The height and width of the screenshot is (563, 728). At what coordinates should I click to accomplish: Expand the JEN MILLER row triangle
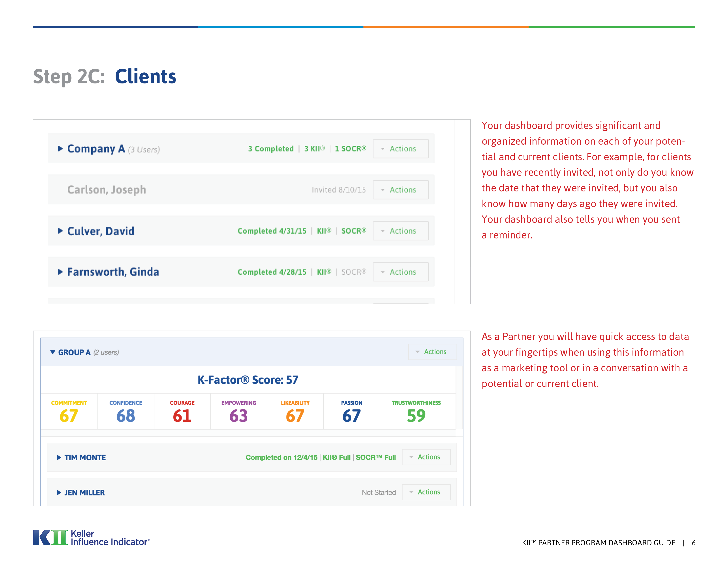pyautogui.click(x=59, y=492)
